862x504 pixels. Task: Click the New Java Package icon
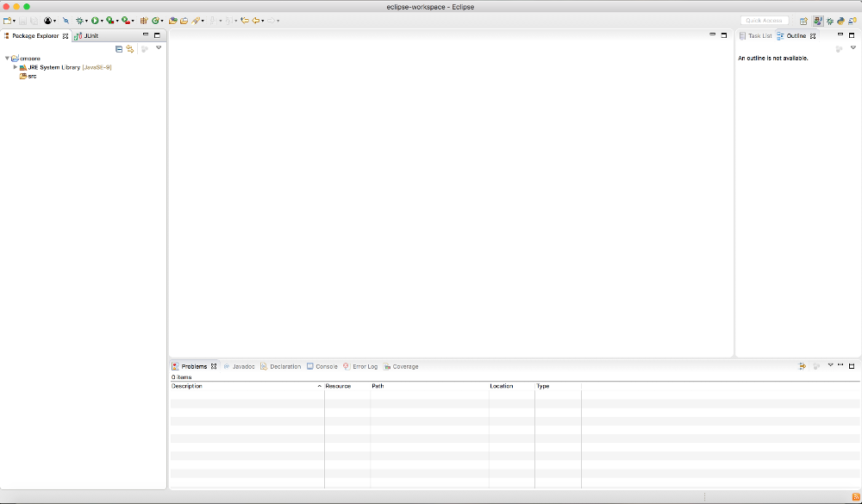coord(144,21)
